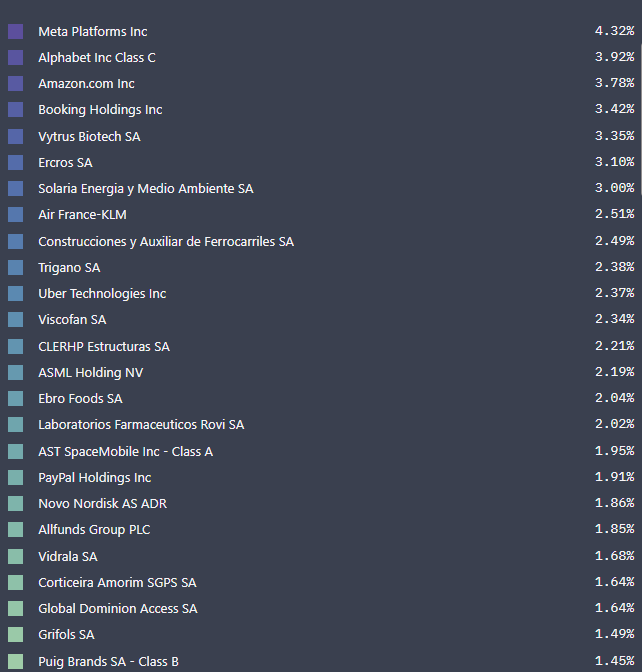Click the 2.49% weight value

615,241
